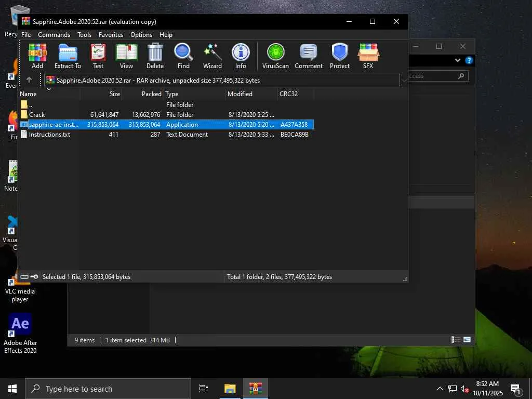The width and height of the screenshot is (532, 399).
Task: Click the 315,853,064 size cell
Action: tap(103, 125)
